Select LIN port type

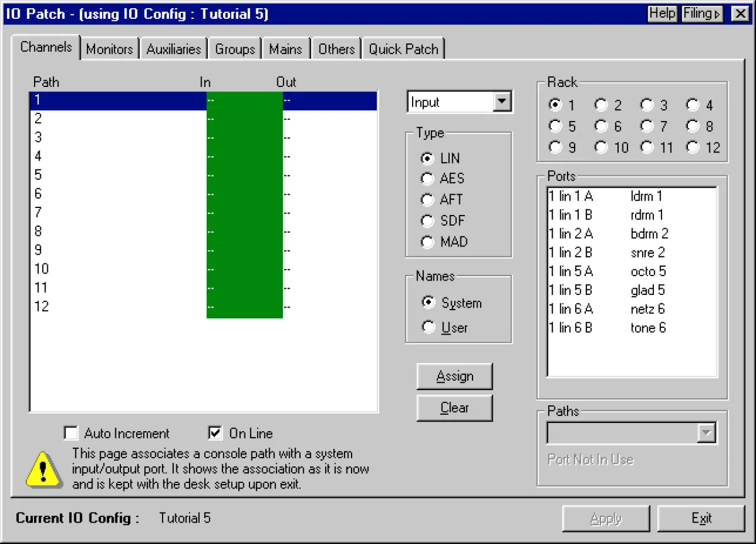click(441, 158)
